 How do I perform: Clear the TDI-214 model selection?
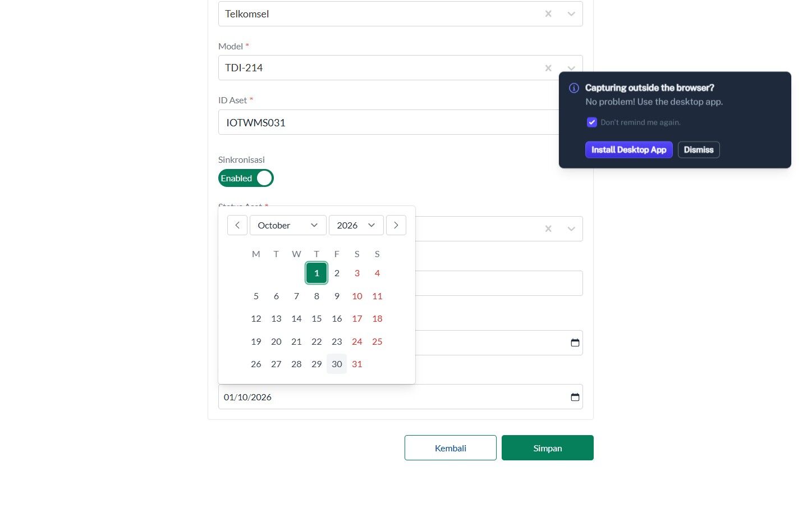(x=548, y=68)
